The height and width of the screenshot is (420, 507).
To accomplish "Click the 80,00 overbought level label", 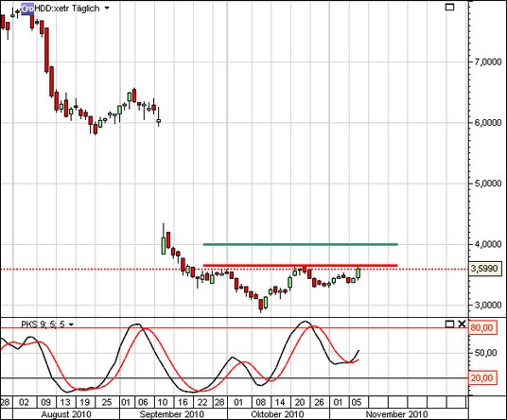I will click(x=481, y=328).
